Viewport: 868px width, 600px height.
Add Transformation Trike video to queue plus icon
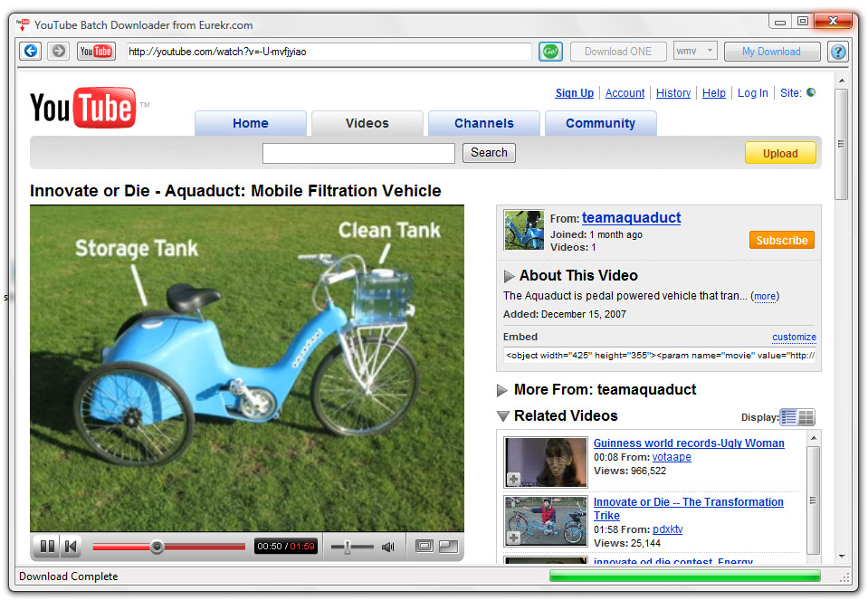[x=514, y=538]
